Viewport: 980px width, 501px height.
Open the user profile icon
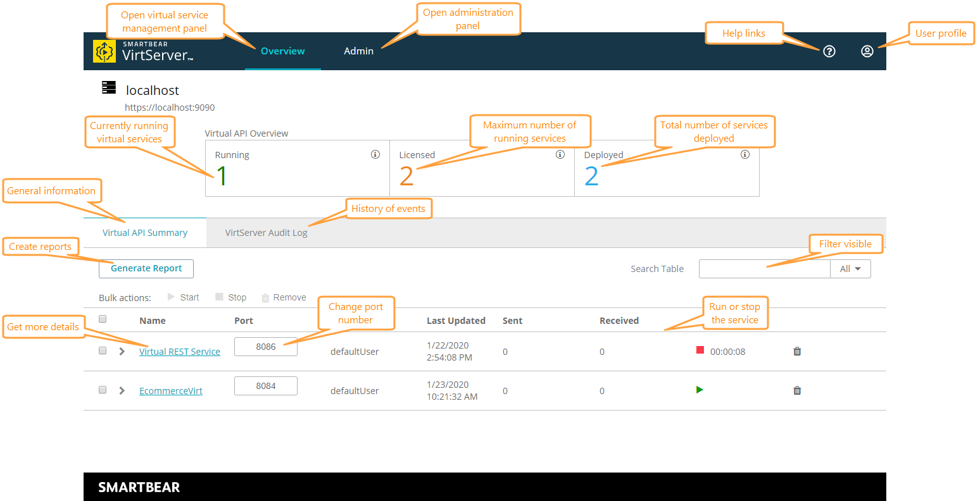[x=867, y=51]
